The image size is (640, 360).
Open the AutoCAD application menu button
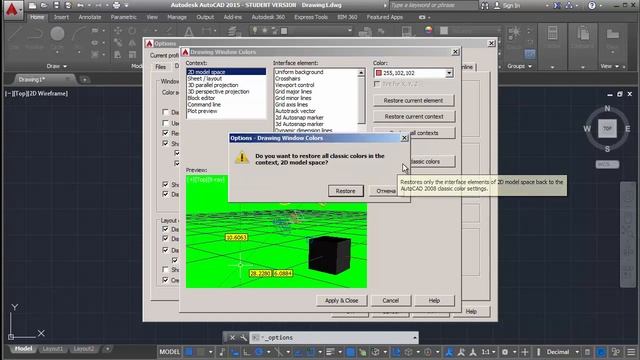point(13,10)
